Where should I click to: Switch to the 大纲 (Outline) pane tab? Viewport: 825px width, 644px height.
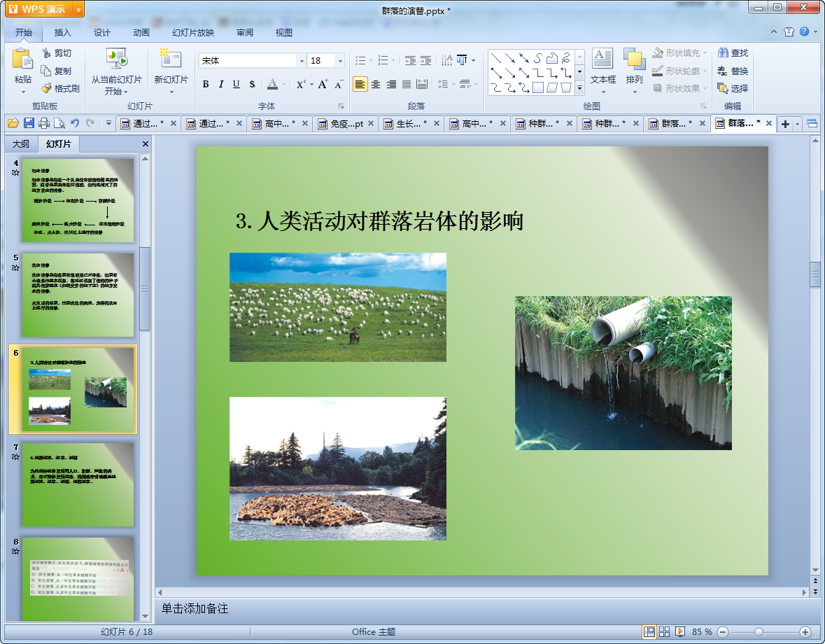(21, 144)
